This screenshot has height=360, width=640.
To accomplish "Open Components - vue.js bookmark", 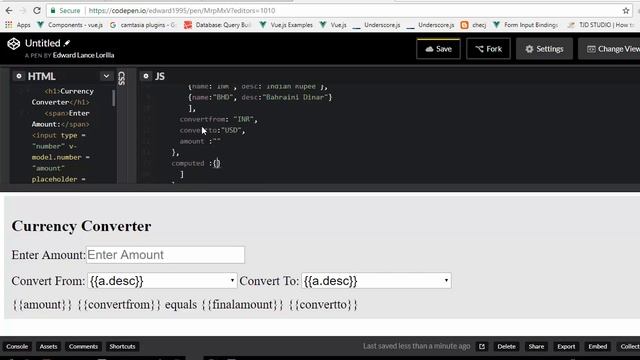I will click(x=70, y=25).
